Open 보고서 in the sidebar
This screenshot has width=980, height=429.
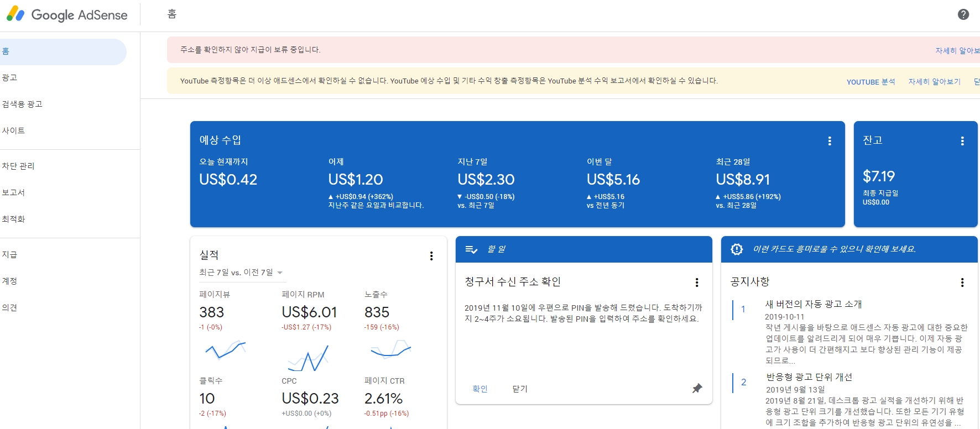pos(13,193)
